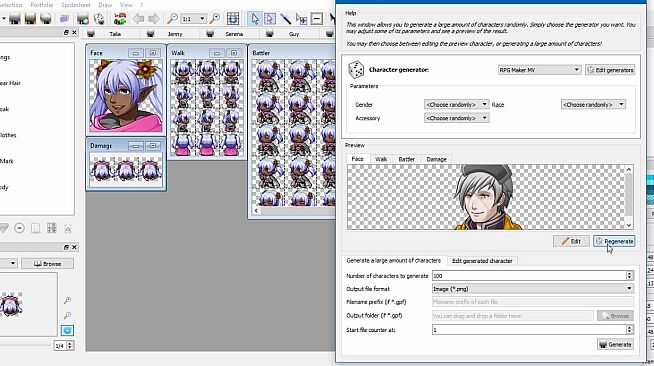Click the dice icon next to Character generator
This screenshot has width=654, height=366.
click(x=356, y=70)
